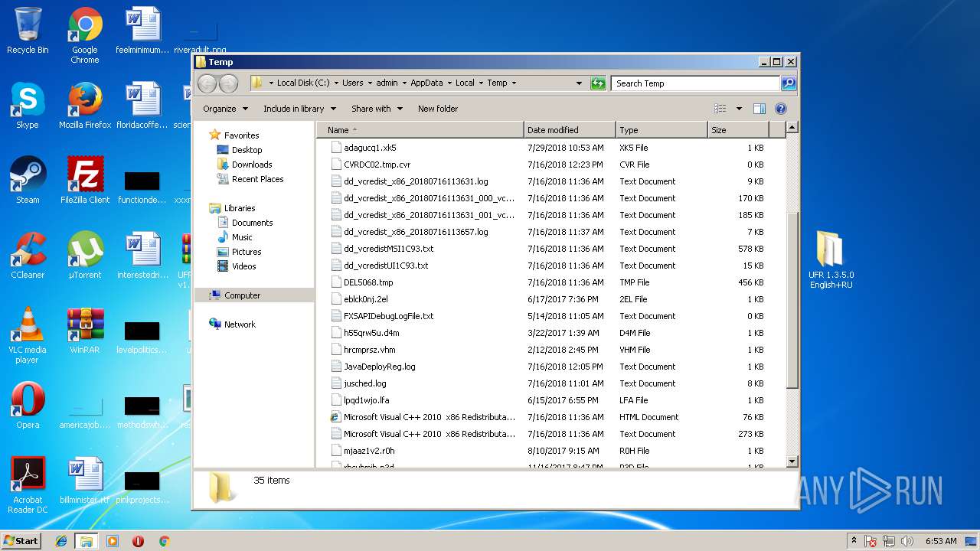
Task: Click the admin segment of the address path
Action: pos(387,83)
